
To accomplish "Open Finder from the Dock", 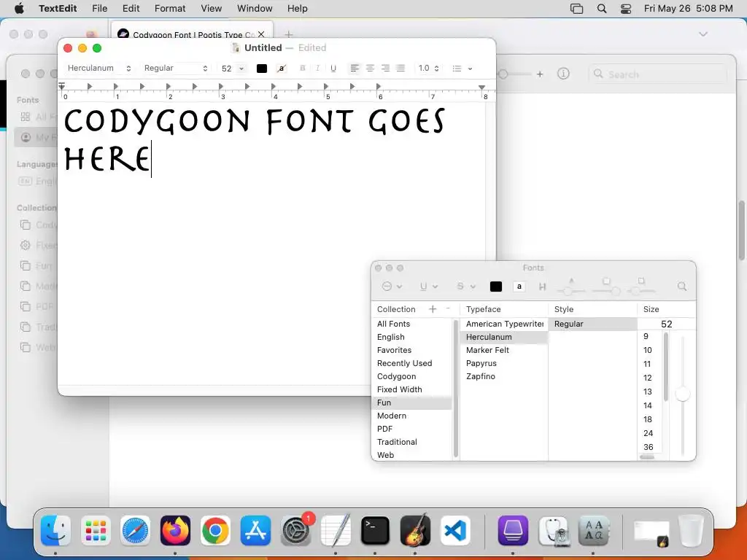I will click(55, 531).
